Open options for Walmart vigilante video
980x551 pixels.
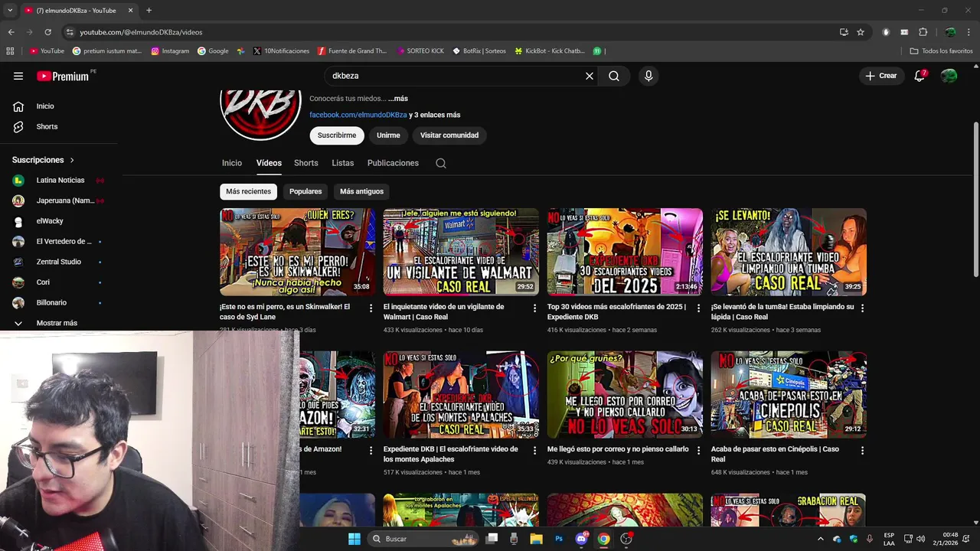pyautogui.click(x=535, y=308)
